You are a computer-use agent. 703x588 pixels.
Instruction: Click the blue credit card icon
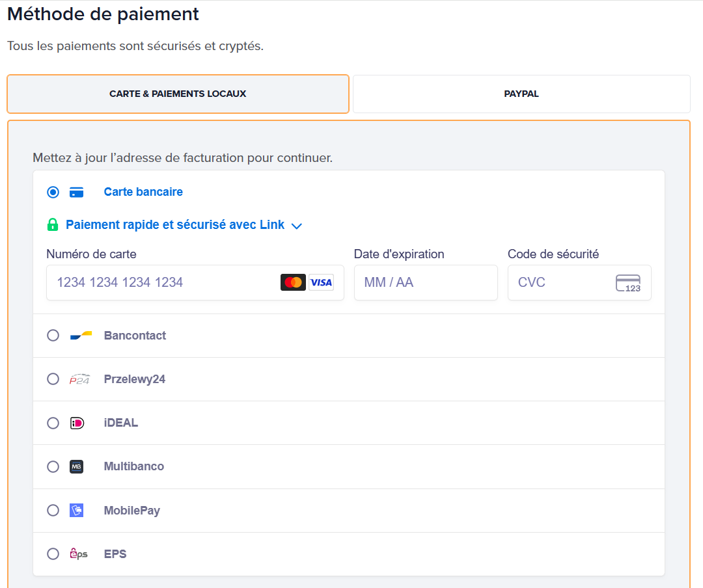tap(77, 193)
